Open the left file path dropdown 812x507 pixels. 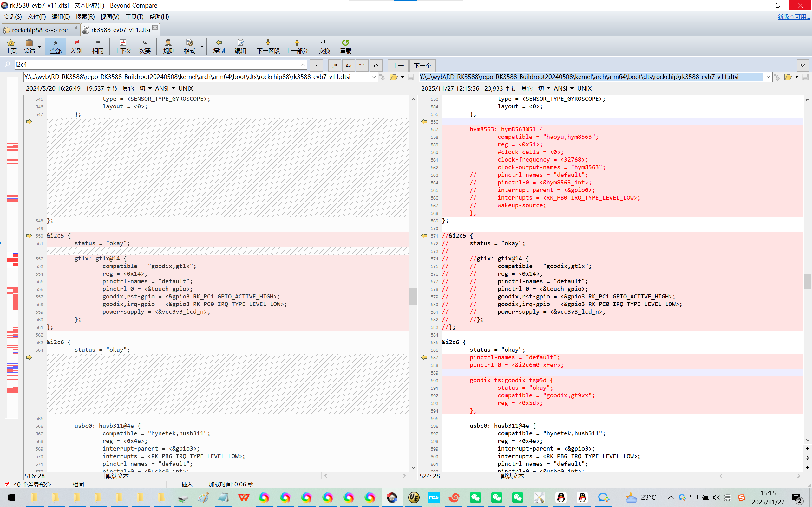click(x=373, y=77)
